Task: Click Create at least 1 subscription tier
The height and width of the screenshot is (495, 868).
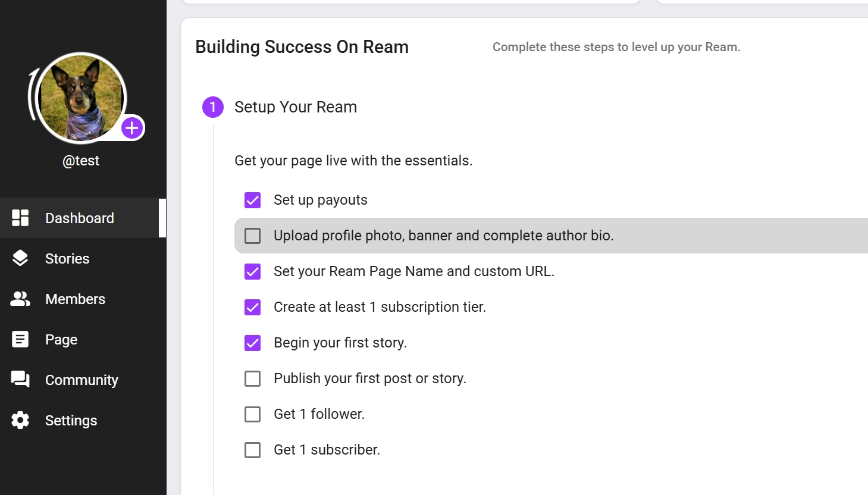Action: pyautogui.click(x=380, y=307)
